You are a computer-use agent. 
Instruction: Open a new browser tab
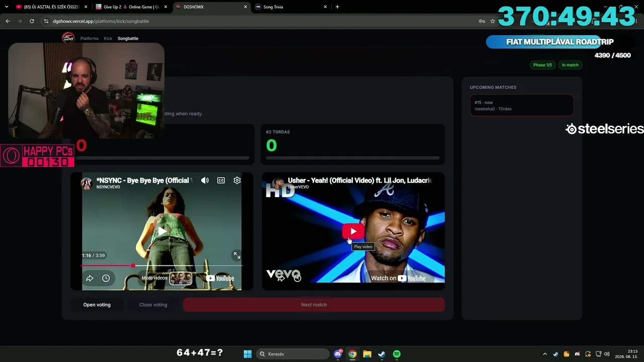[x=337, y=7]
